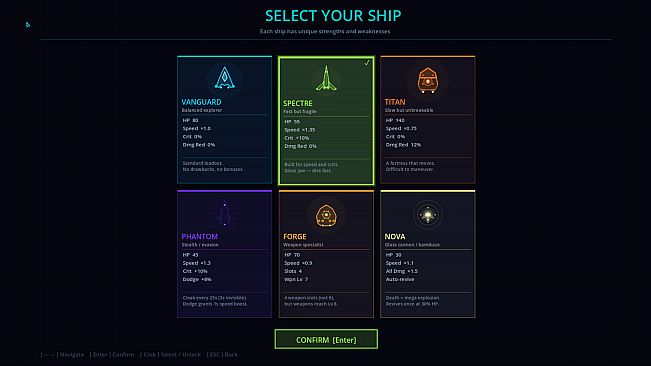The image size is (651, 366).
Task: Click the TITAN name heading
Action: point(395,102)
